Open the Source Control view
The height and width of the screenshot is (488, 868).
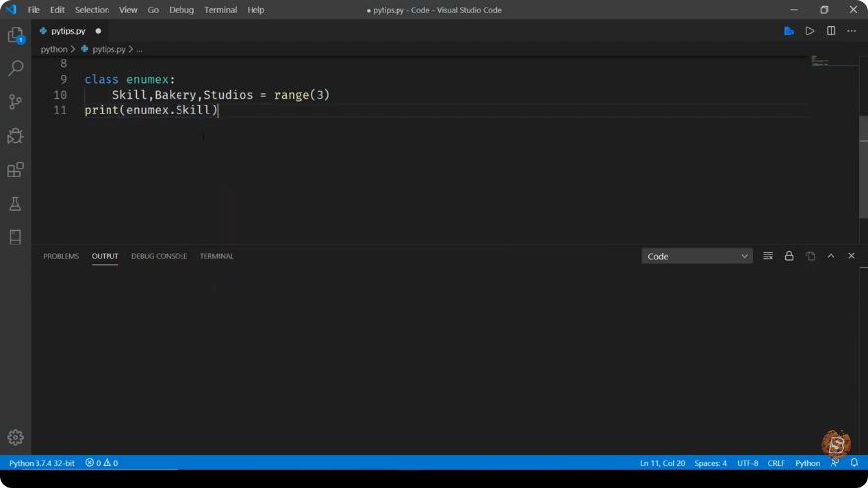pos(16,102)
